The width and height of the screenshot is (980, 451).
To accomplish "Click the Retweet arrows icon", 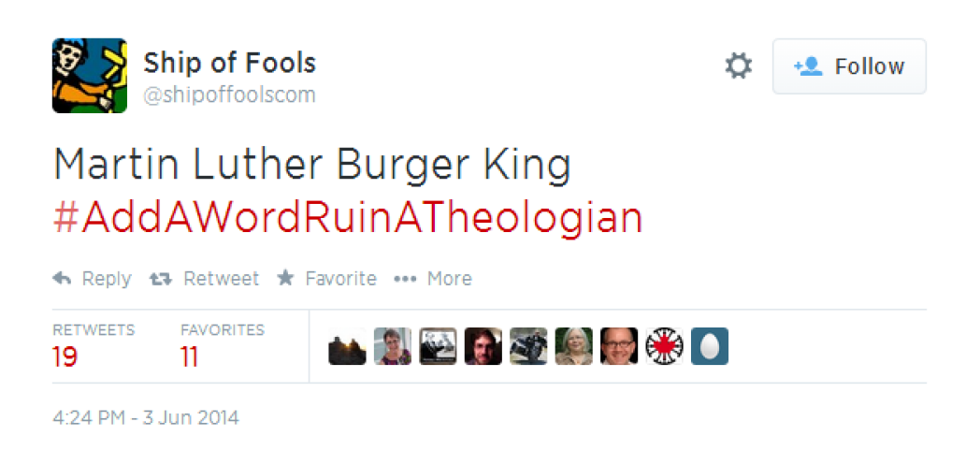I will (x=161, y=279).
